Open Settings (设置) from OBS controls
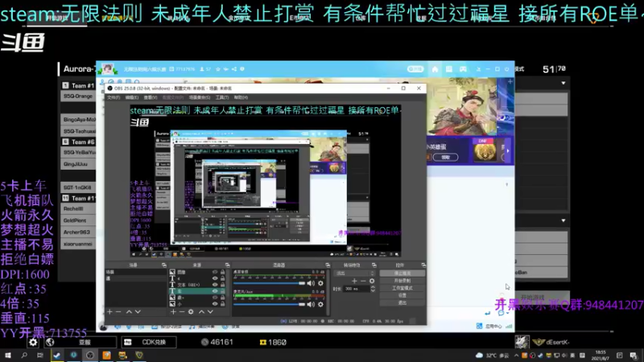The height and width of the screenshot is (362, 644). pyautogui.click(x=402, y=295)
